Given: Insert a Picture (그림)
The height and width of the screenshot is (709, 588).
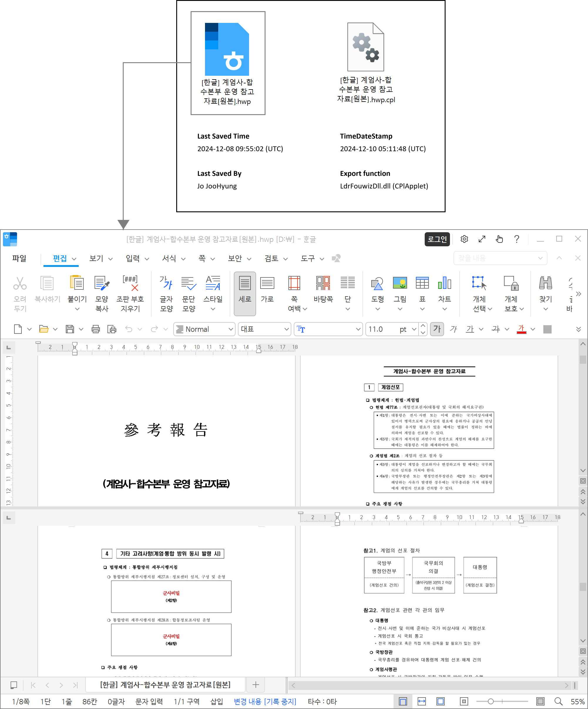Looking at the screenshot, I should tap(400, 283).
